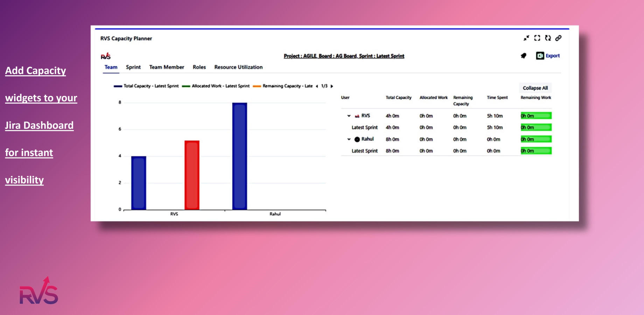Click the red bar in RVS group
The width and height of the screenshot is (644, 315).
[192, 175]
